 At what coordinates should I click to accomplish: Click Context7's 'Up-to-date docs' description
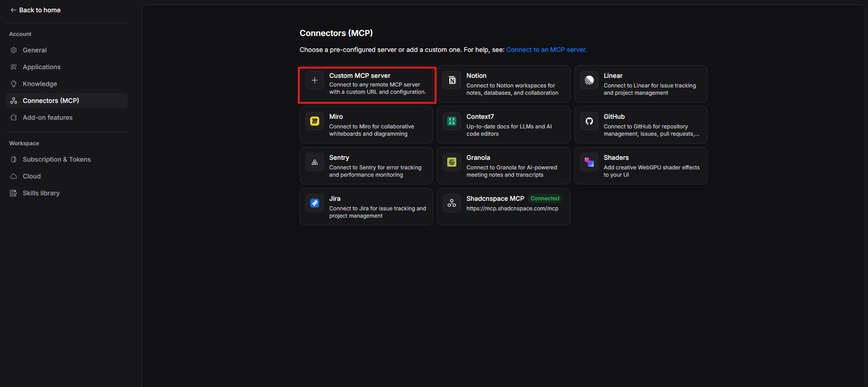coord(509,130)
